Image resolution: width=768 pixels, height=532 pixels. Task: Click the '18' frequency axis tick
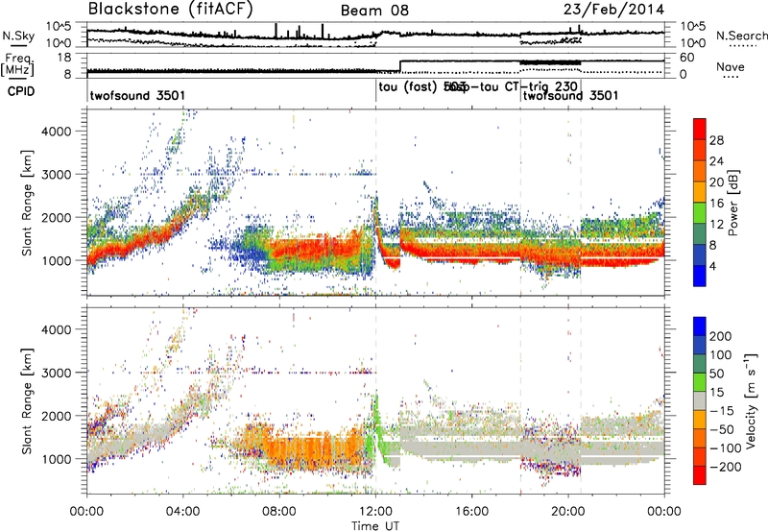tap(64, 58)
